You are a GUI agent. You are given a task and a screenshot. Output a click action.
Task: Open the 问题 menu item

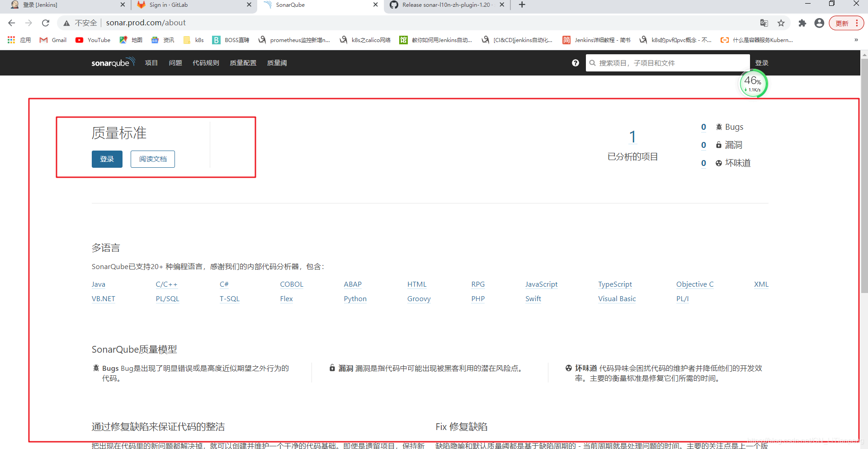[175, 63]
